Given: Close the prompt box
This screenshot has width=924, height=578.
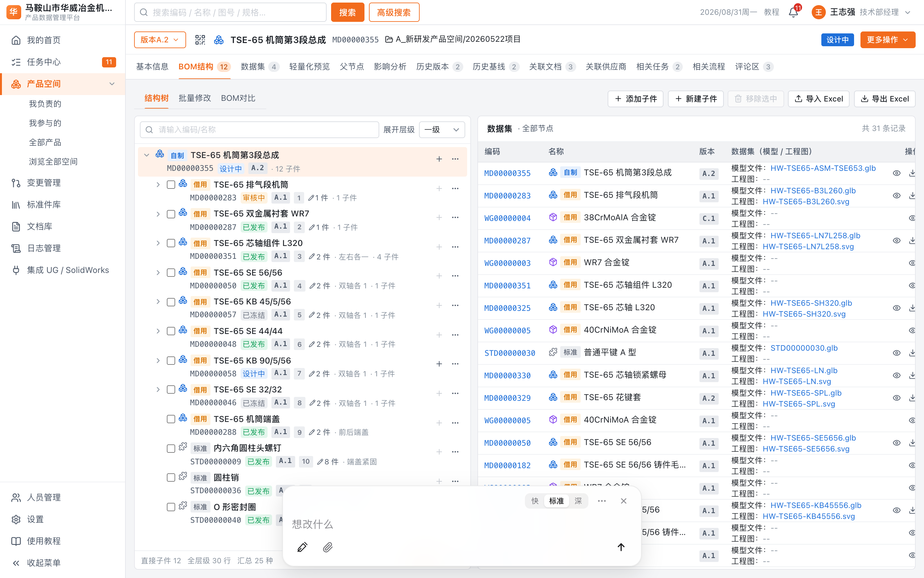Looking at the screenshot, I should (623, 501).
